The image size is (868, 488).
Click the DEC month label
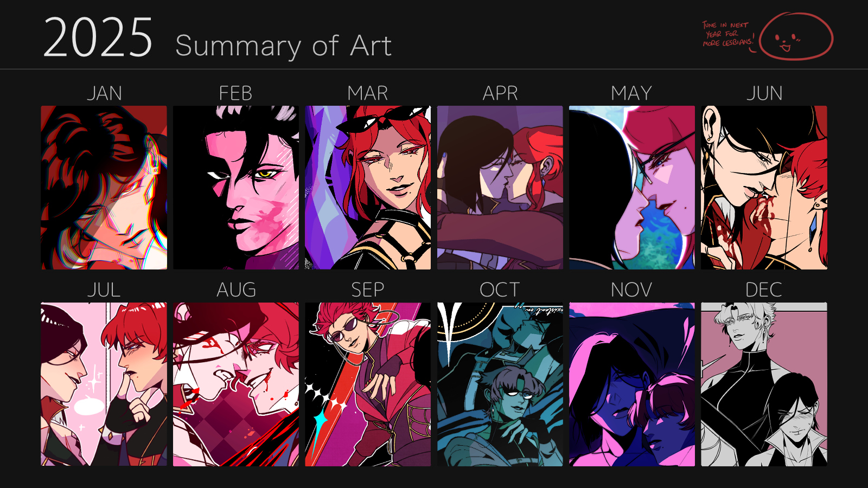(764, 290)
